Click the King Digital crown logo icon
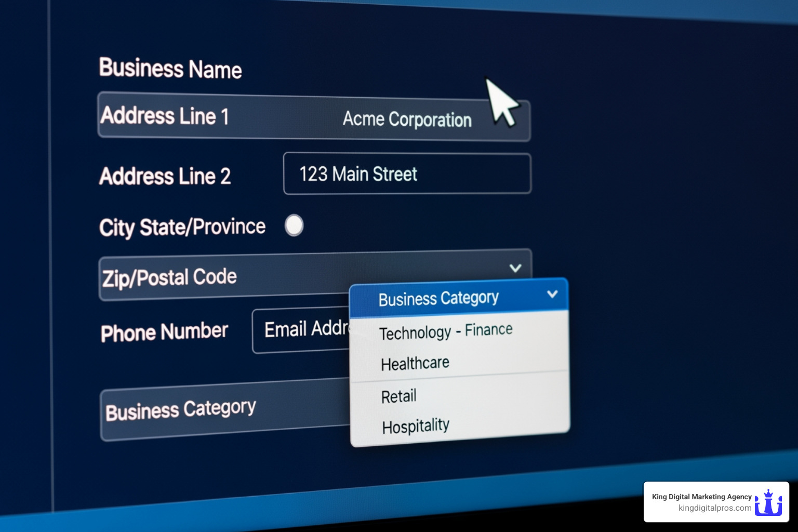798x532 pixels. [768, 502]
